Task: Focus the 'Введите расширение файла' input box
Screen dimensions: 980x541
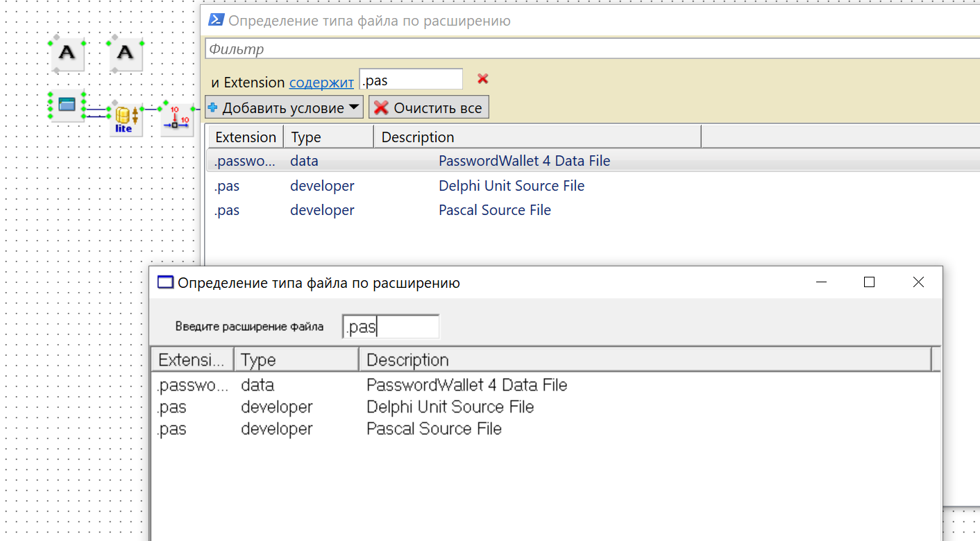Action: pyautogui.click(x=391, y=327)
